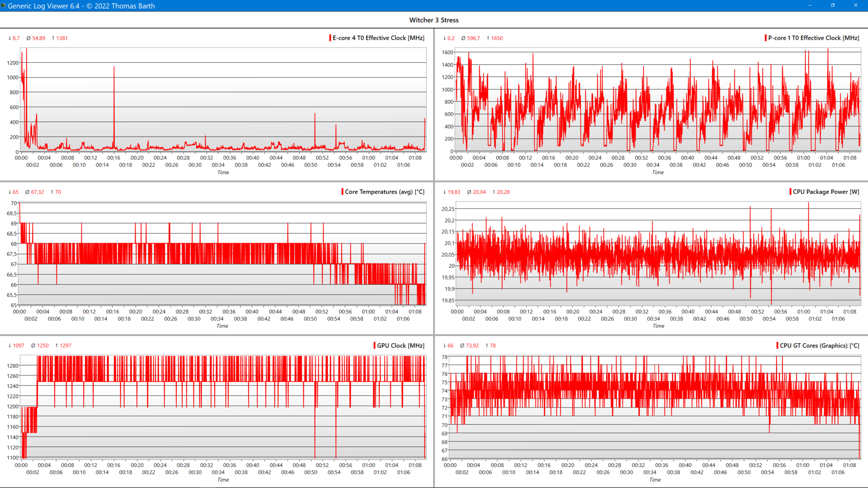The image size is (868, 488).
Task: Click the GPU Clock legend color marker
Action: coord(374,345)
